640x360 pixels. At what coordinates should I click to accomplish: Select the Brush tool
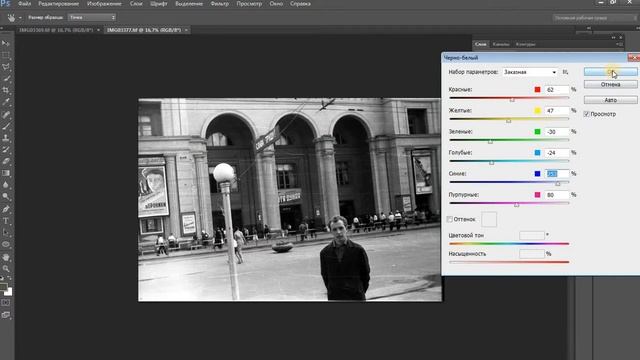point(6,126)
